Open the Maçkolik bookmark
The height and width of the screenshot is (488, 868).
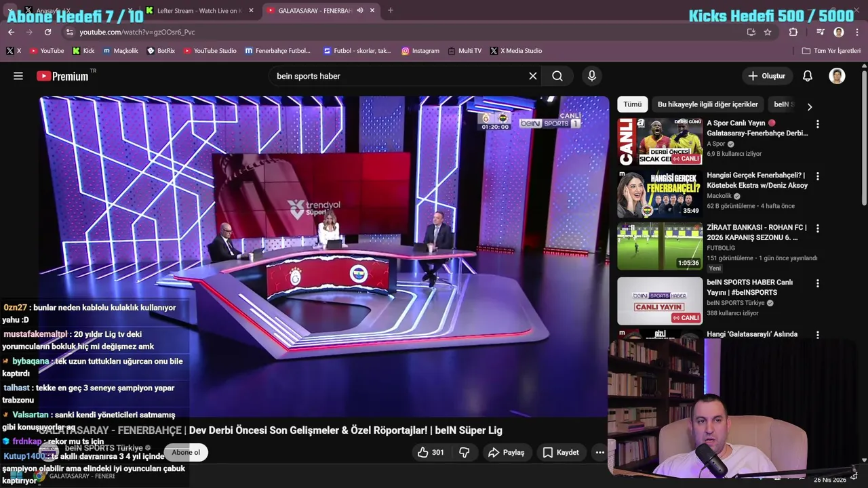(121, 51)
